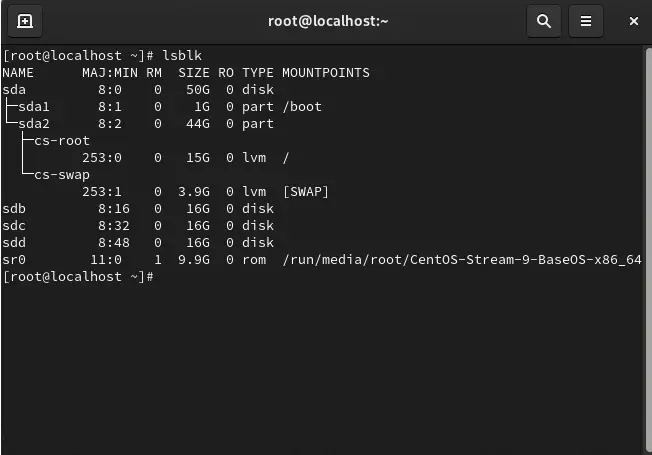This screenshot has height=455, width=652.
Task: Click the cs-root volume name
Action: tap(61, 140)
